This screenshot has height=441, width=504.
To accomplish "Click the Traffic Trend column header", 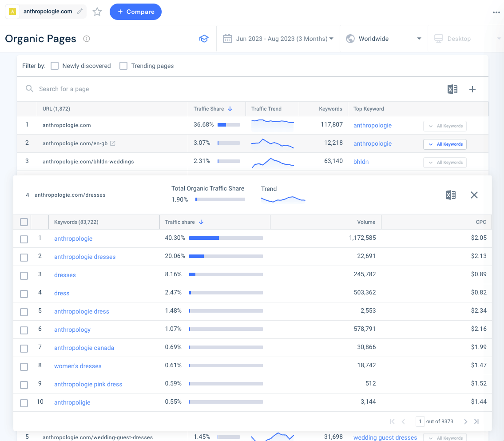I will (x=266, y=109).
